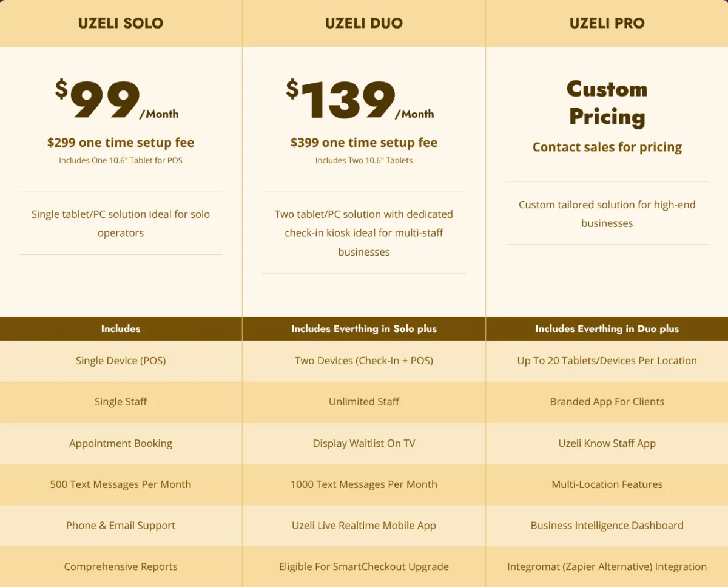Click Contact sales for pricing text
Viewport: 728px width, 587px height.
click(607, 147)
